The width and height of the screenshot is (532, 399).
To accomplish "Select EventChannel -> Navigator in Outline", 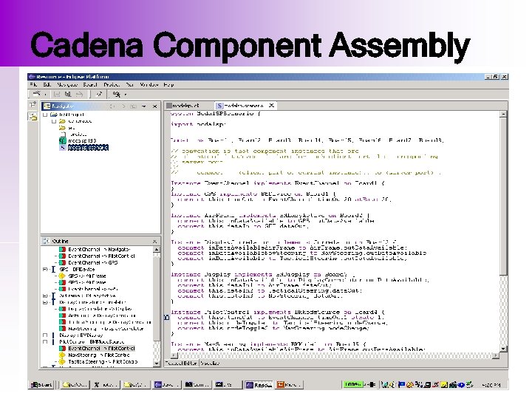I will 95,250.
